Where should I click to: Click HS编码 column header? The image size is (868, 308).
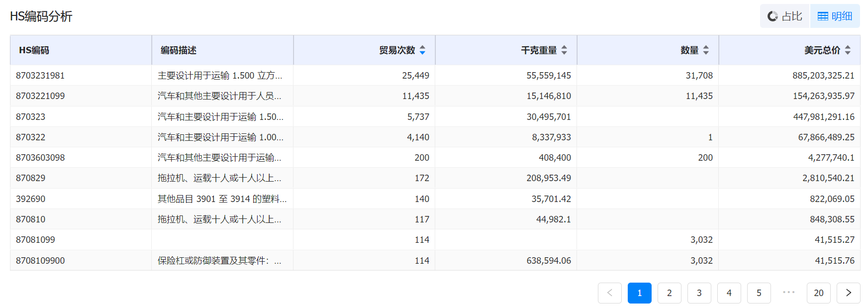[x=34, y=50]
